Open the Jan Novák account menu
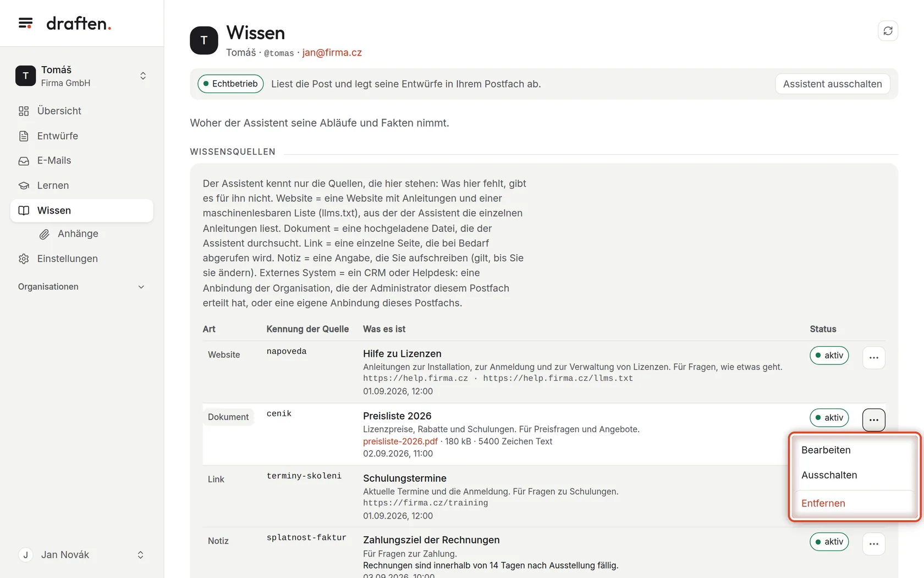The image size is (924, 578). point(81,555)
